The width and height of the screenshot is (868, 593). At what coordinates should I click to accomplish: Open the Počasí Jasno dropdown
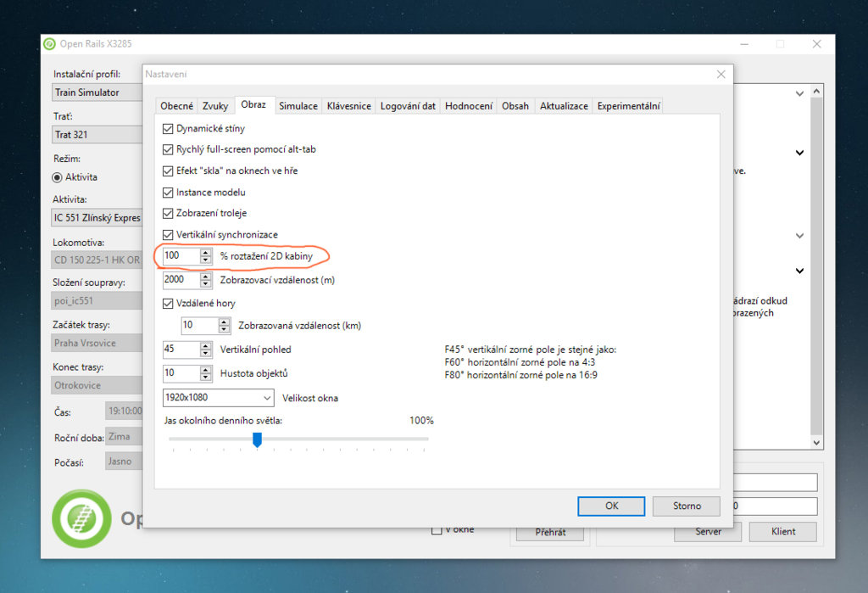[x=124, y=462]
